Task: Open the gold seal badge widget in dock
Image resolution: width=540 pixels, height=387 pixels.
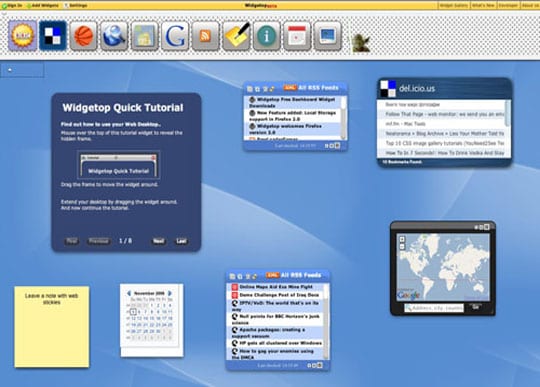Action: coord(23,35)
